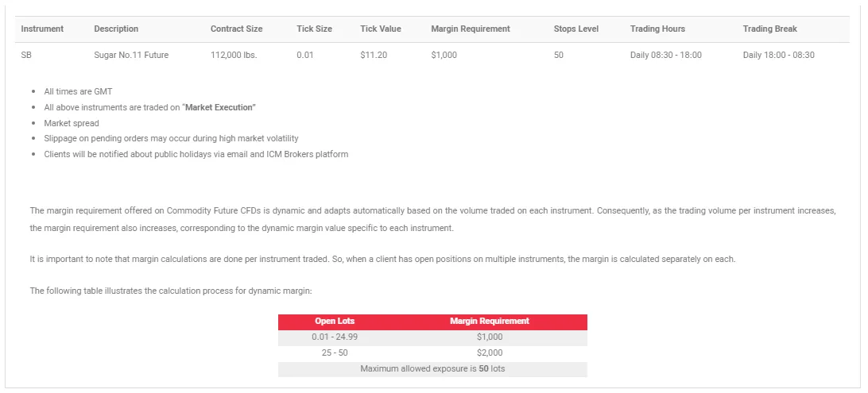Select the SB instrument cell

coord(27,55)
